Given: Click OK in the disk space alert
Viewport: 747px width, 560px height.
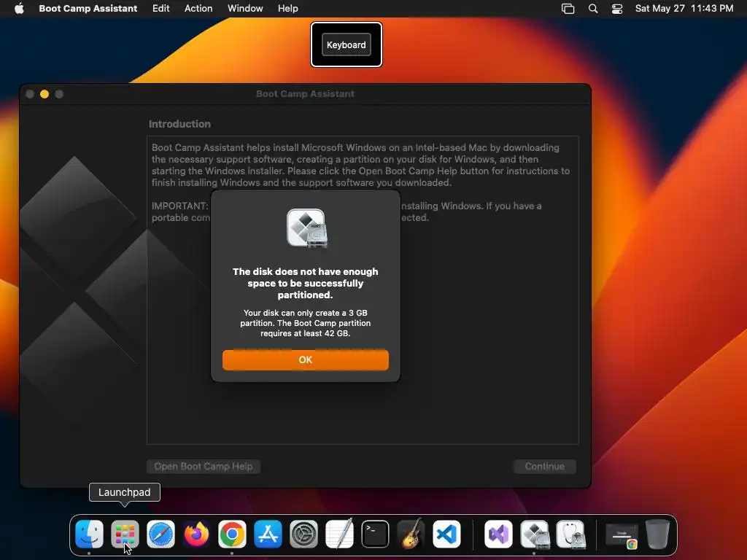Looking at the screenshot, I should (306, 359).
